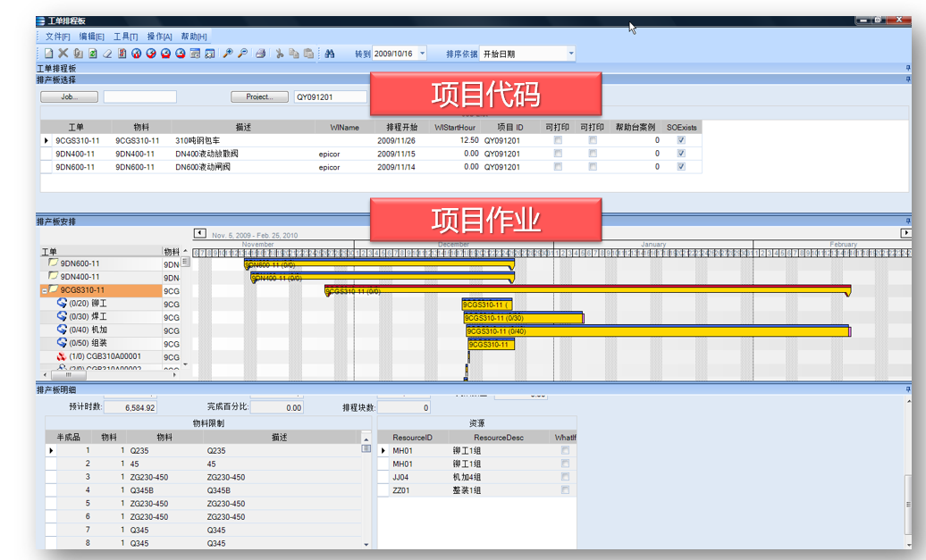926x560 pixels.
Task: Click the ResourceDesc column header
Action: point(499,438)
